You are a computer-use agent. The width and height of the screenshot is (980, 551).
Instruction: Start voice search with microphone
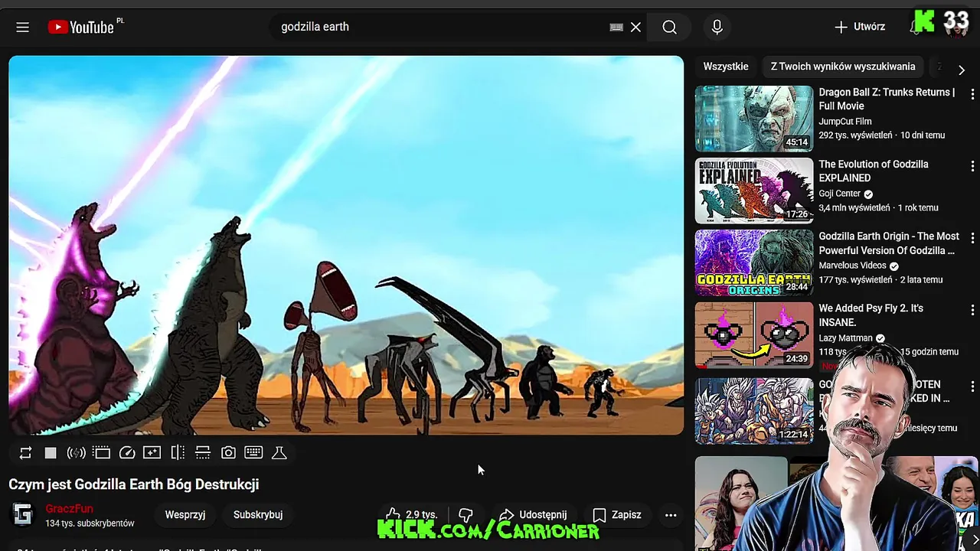coord(717,27)
